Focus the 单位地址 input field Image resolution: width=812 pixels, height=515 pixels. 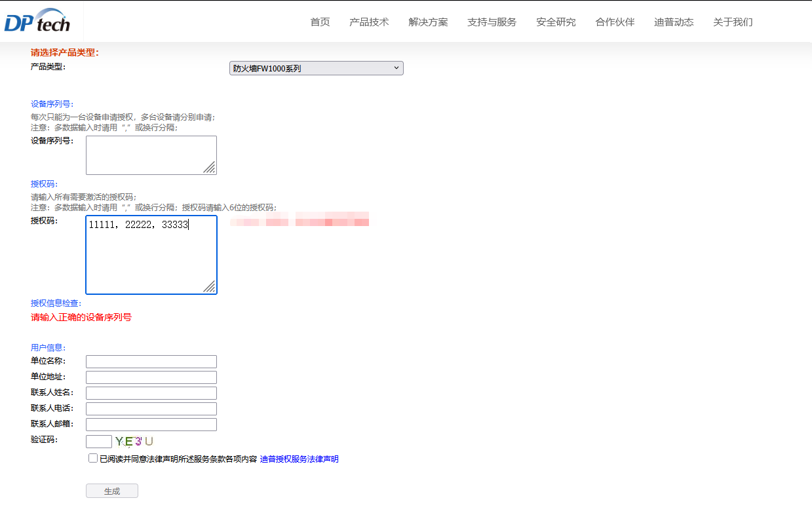coord(151,377)
